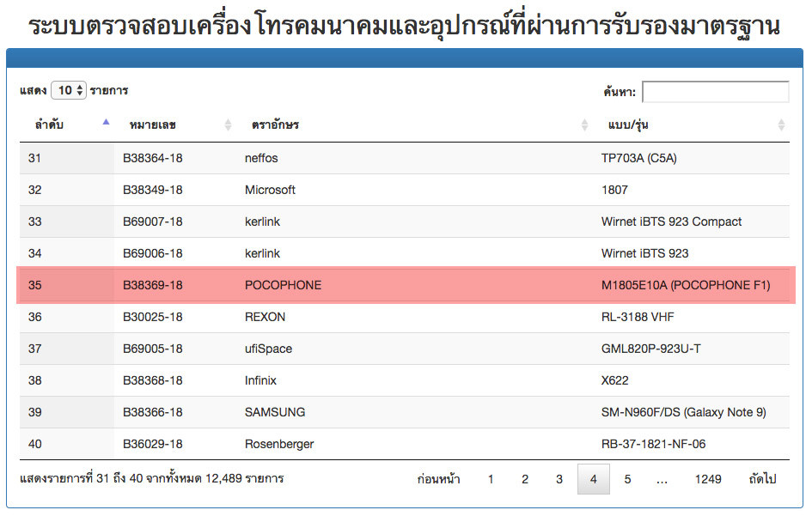Select the highlighted POCOPHONE row
This screenshot has height=516, width=812.
point(406,285)
